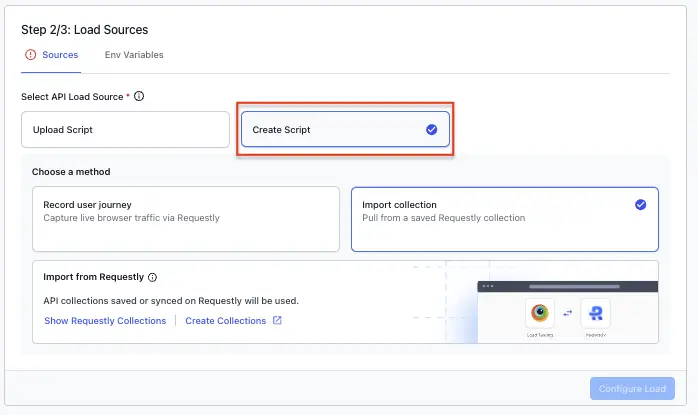Click the Requestly logo in illustration

pos(596,313)
